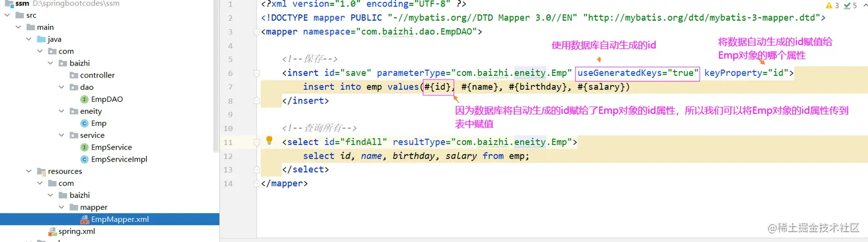Collapse the main folder node
868x242 pixels.
18,27
